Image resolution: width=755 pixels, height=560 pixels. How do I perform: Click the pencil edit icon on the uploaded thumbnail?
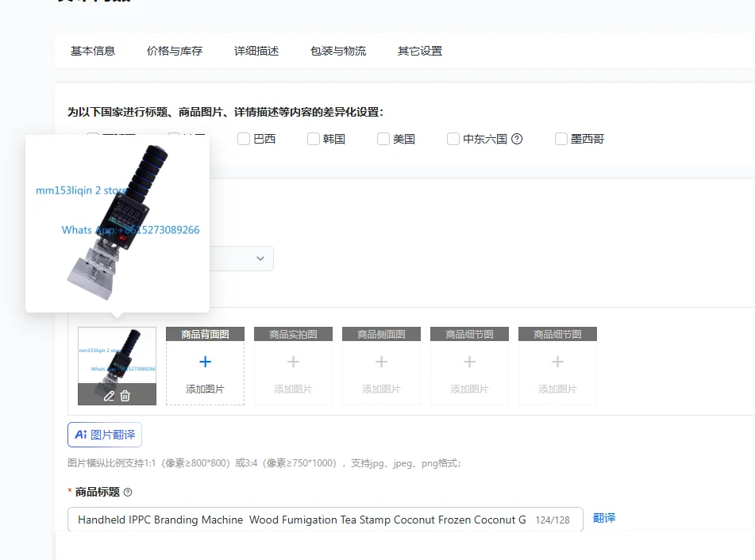(110, 396)
